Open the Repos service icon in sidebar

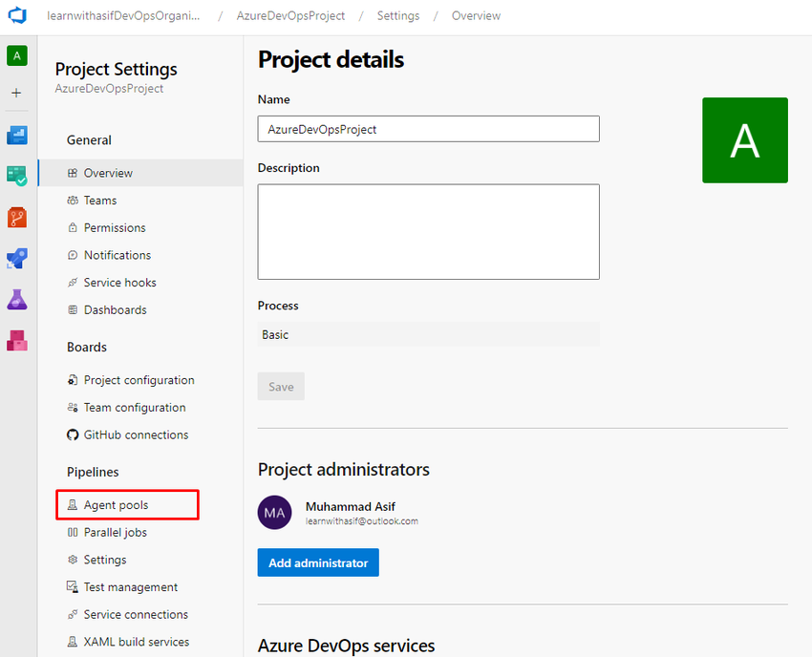[x=17, y=217]
